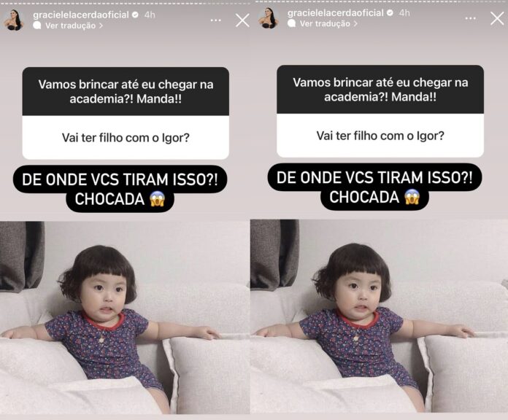Open profile avatar in left story

[14, 20]
